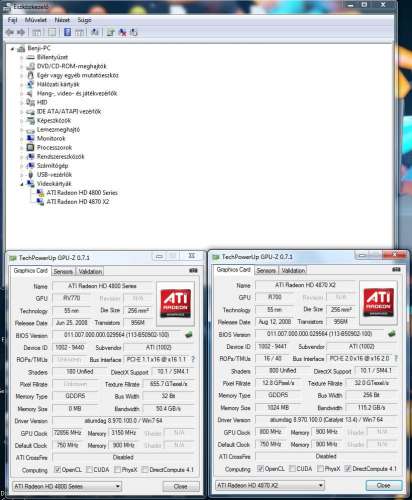This screenshot has width=412, height=500.
Task: Click the red X uninstall device toolbar icon
Action: [123, 32]
